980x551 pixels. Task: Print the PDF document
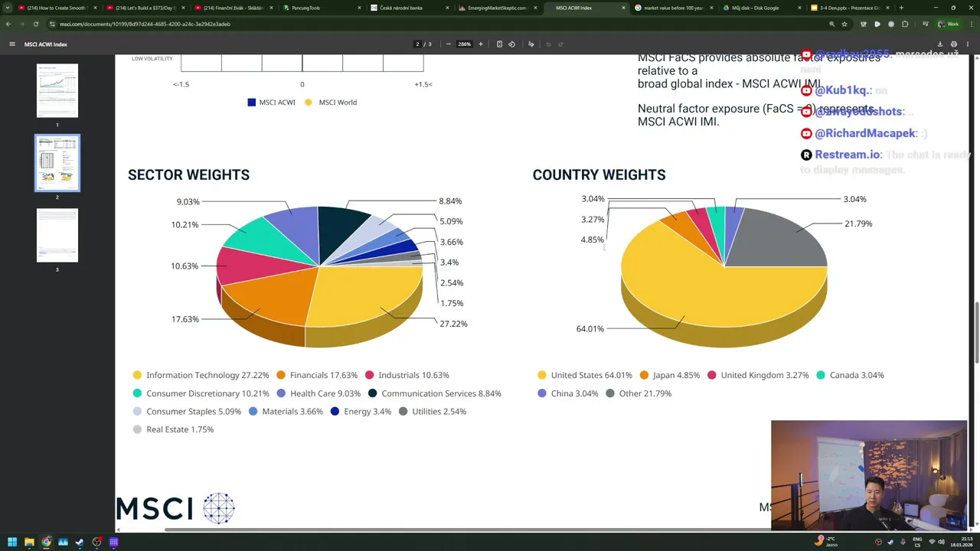(953, 44)
